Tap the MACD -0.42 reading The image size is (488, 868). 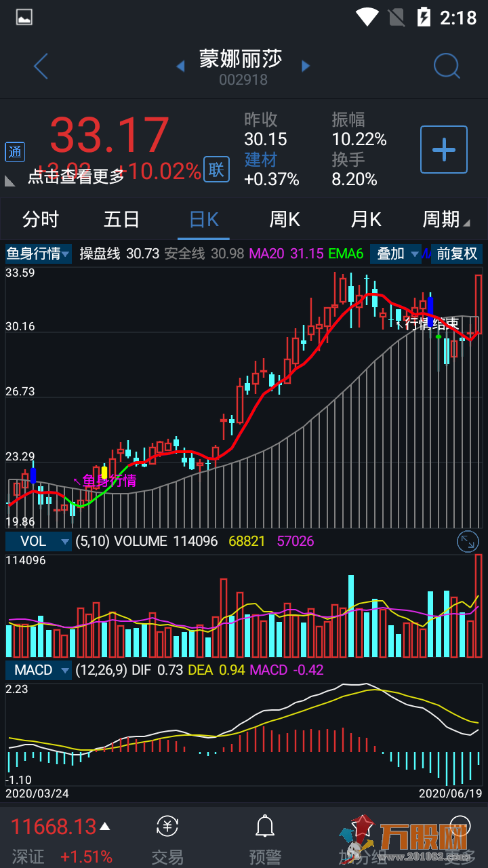287,670
